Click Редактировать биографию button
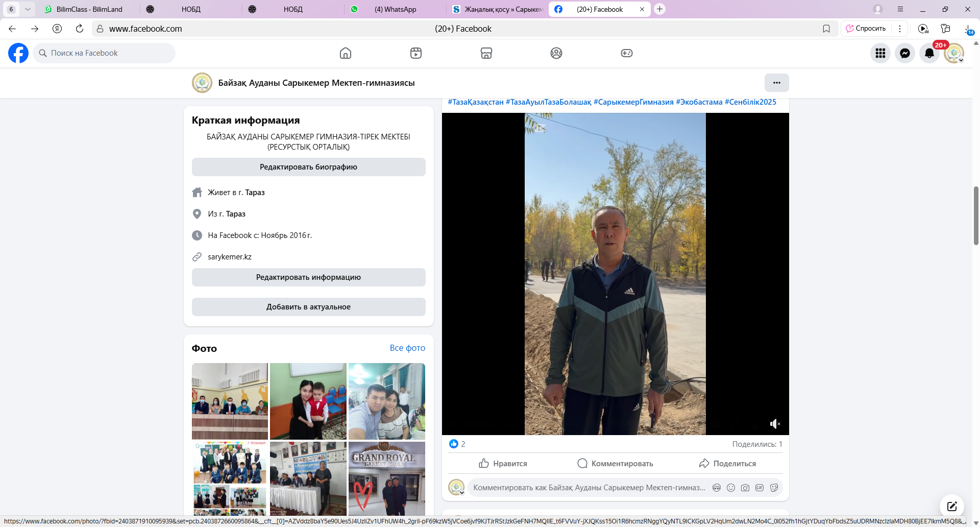Image resolution: width=980 pixels, height=527 pixels. pyautogui.click(x=308, y=167)
